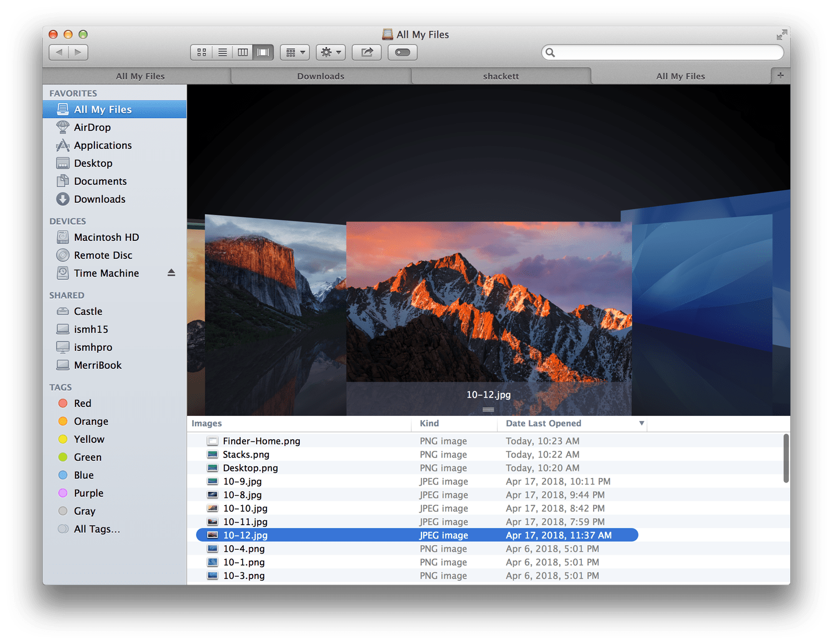Click the Share button in toolbar
833x644 pixels.
367,52
